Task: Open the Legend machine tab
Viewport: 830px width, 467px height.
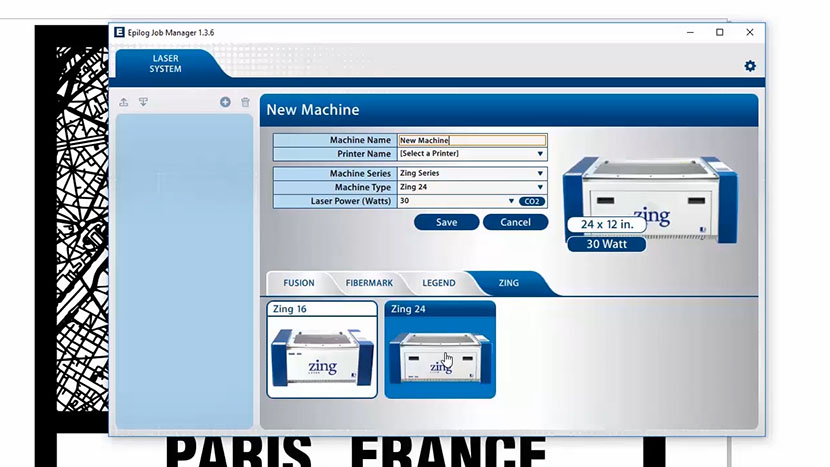Action: tap(438, 283)
